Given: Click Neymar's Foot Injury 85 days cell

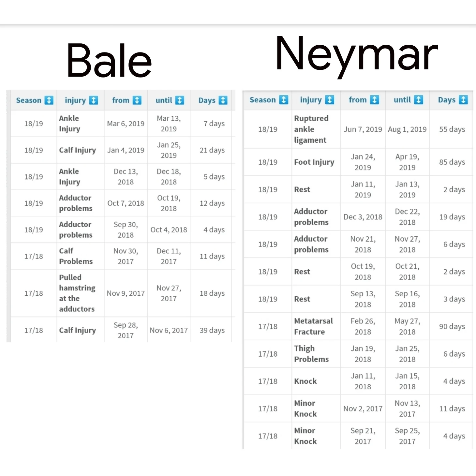Looking at the screenshot, I should pyautogui.click(x=452, y=162).
